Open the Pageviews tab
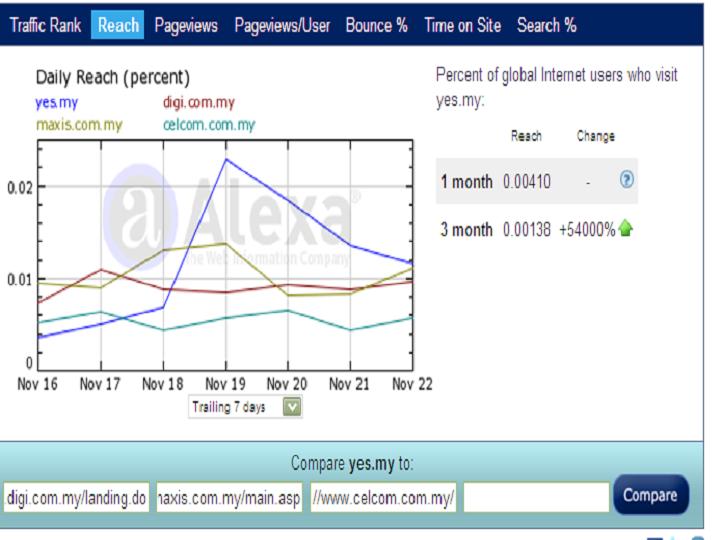Viewport: 720px width, 540px height. 186,25
